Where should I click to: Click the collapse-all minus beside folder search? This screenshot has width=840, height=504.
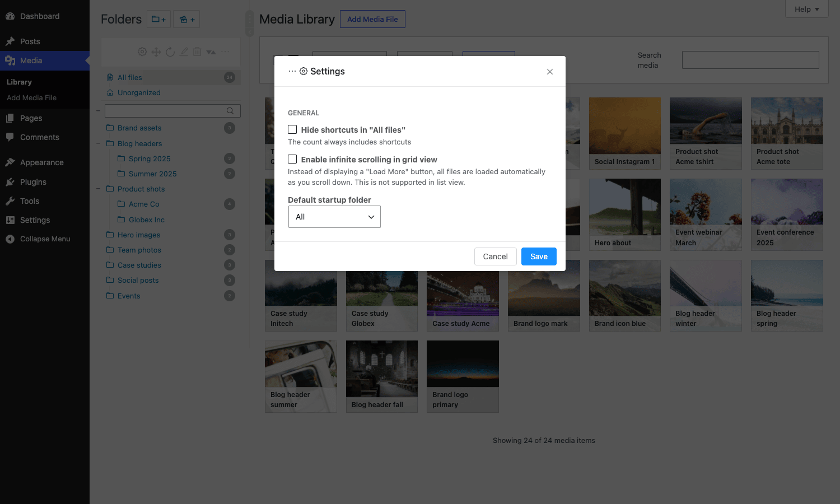click(98, 110)
